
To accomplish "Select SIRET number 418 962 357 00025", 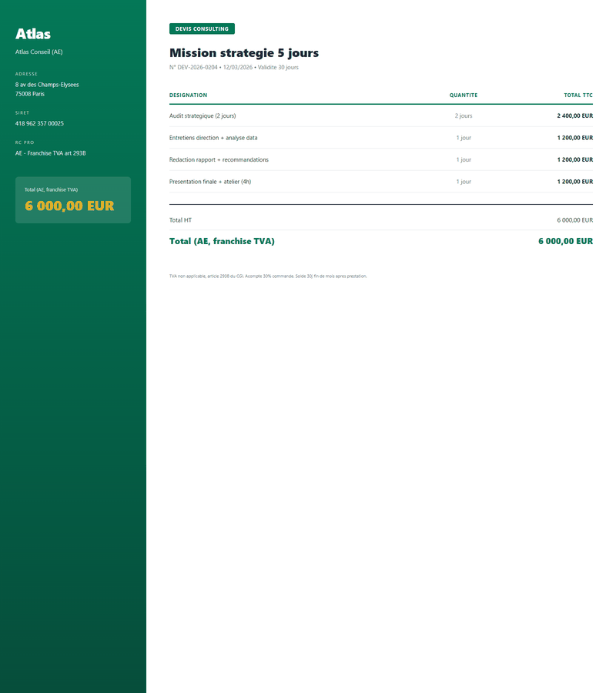I will [x=40, y=123].
